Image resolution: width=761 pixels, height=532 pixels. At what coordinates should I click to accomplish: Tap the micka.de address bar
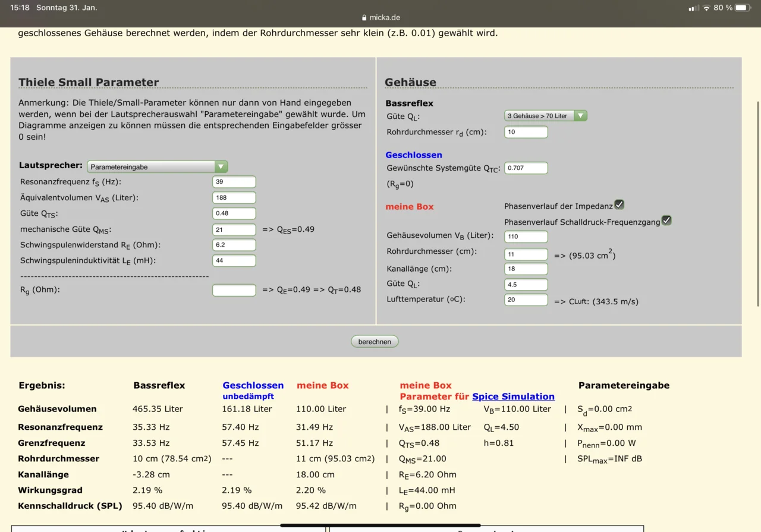380,18
